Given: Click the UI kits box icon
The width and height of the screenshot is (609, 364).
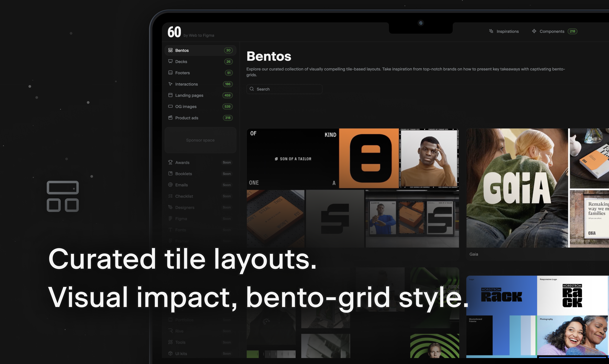Looking at the screenshot, I should (x=170, y=353).
